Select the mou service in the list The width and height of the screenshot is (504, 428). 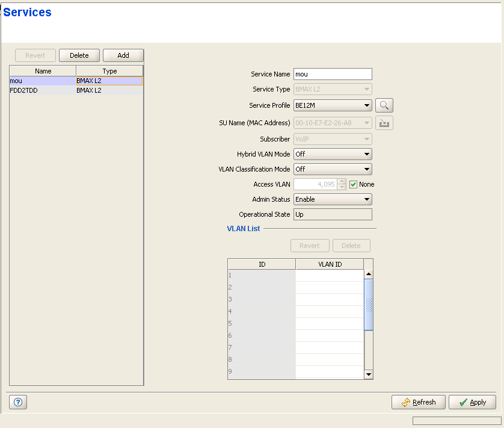click(x=42, y=80)
